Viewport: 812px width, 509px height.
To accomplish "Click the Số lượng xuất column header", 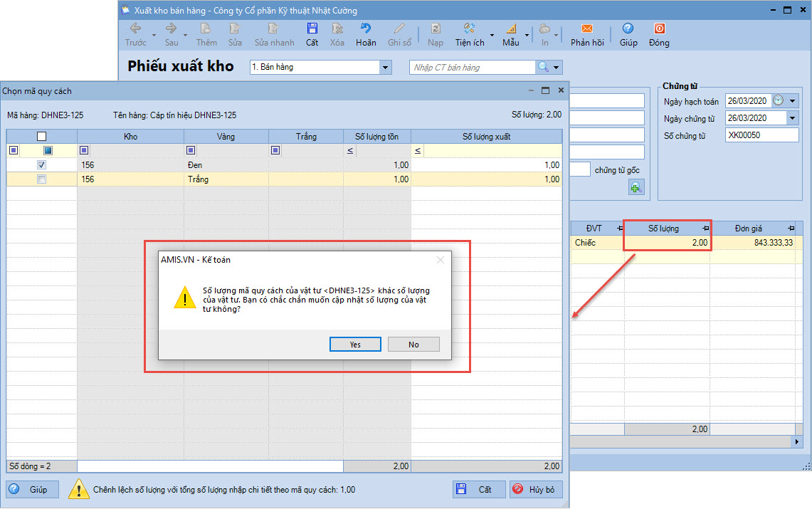I will click(x=486, y=136).
